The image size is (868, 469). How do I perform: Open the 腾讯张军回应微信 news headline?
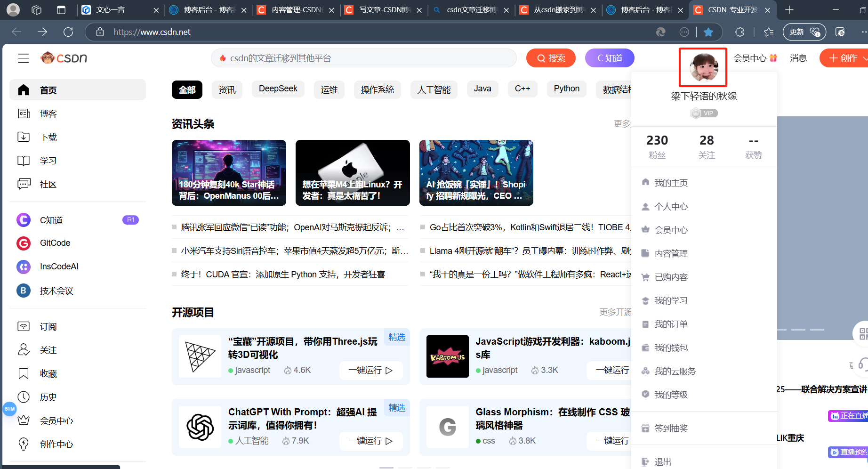click(x=292, y=227)
